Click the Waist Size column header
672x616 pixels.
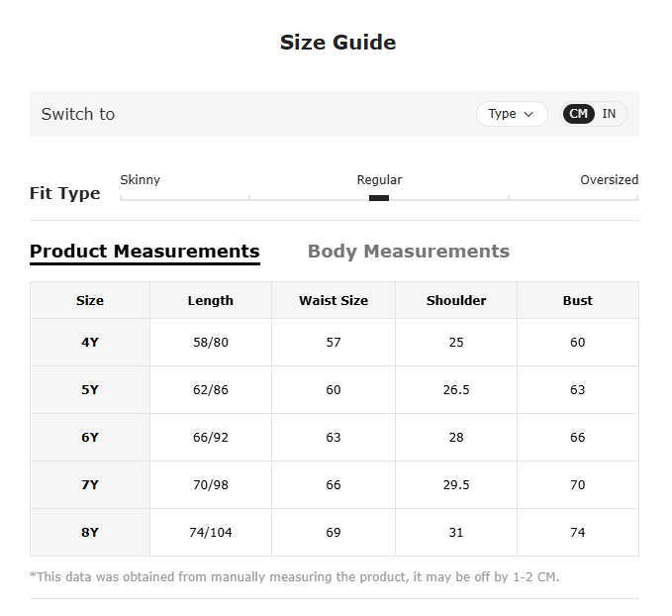pyautogui.click(x=334, y=301)
